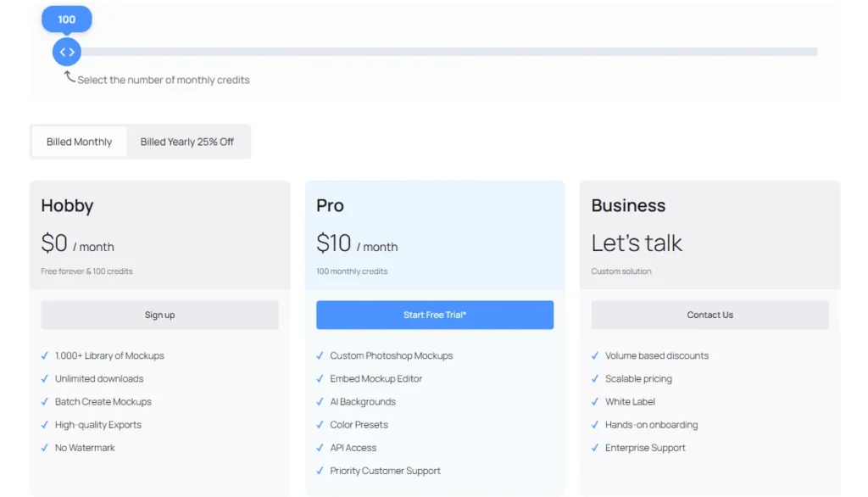This screenshot has width=868, height=497.
Task: Click checkmark beside Priority Customer Support
Action: (x=320, y=471)
